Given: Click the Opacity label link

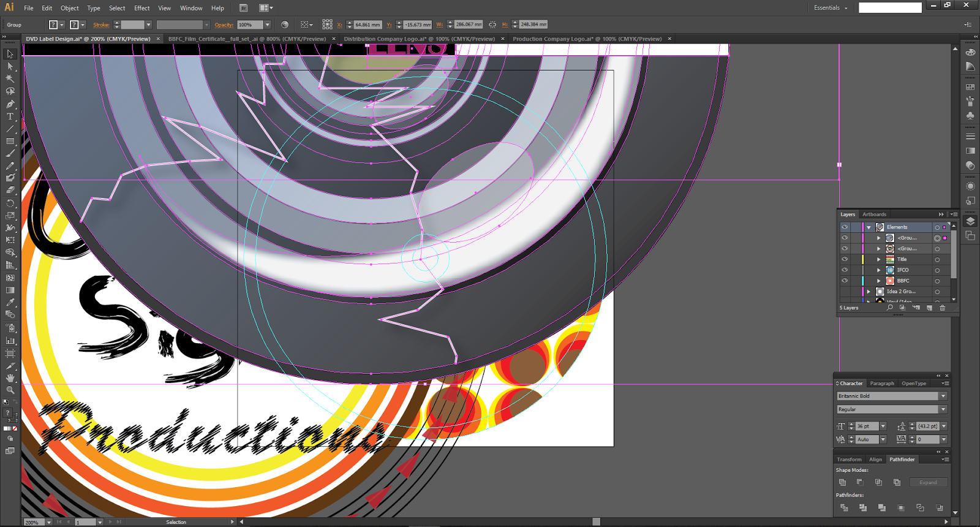Looking at the screenshot, I should pos(224,25).
